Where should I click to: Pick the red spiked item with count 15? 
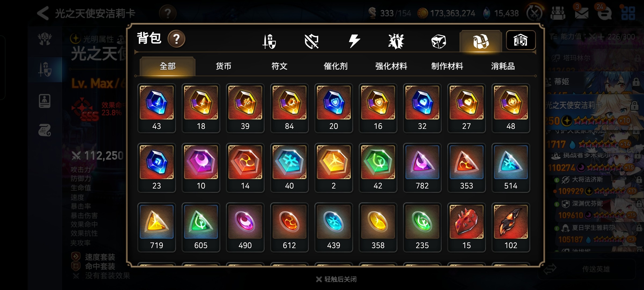[466, 227]
